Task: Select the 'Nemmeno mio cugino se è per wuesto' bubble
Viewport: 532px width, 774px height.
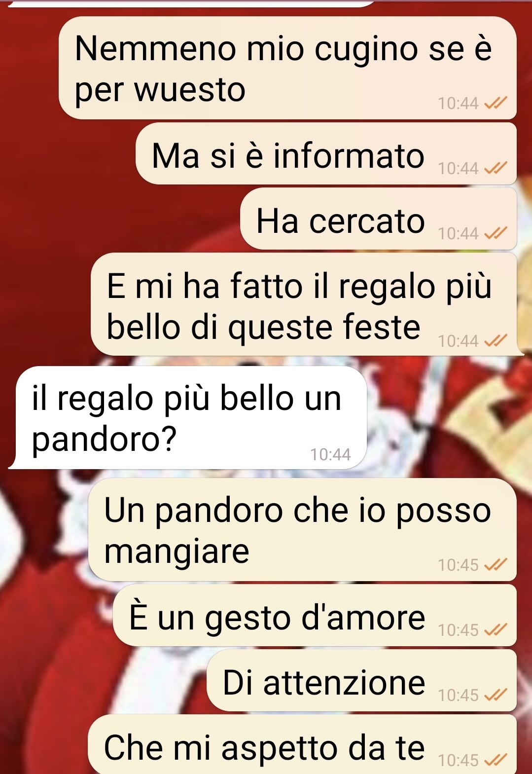Action: point(287,68)
